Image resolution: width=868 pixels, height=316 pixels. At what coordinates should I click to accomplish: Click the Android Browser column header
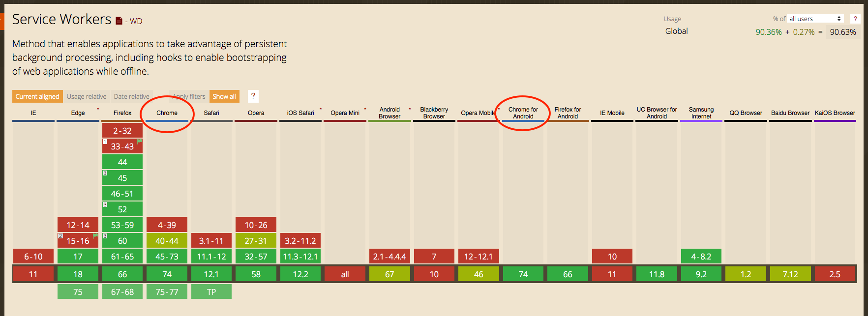[x=389, y=113]
